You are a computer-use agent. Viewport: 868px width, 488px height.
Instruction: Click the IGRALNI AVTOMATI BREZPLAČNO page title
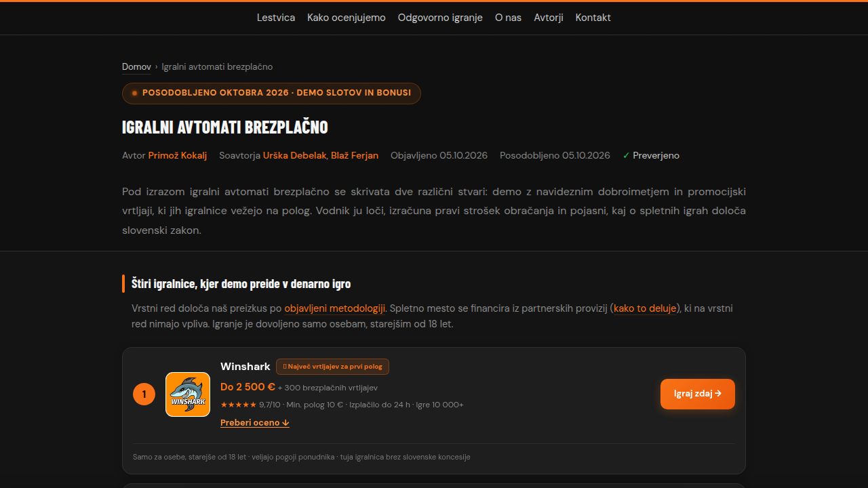click(225, 127)
